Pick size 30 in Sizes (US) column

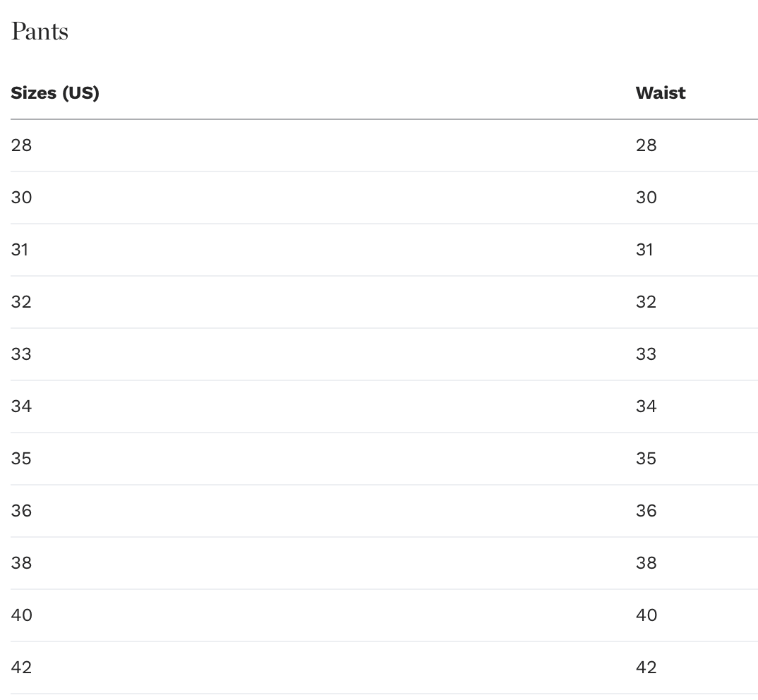(x=21, y=198)
